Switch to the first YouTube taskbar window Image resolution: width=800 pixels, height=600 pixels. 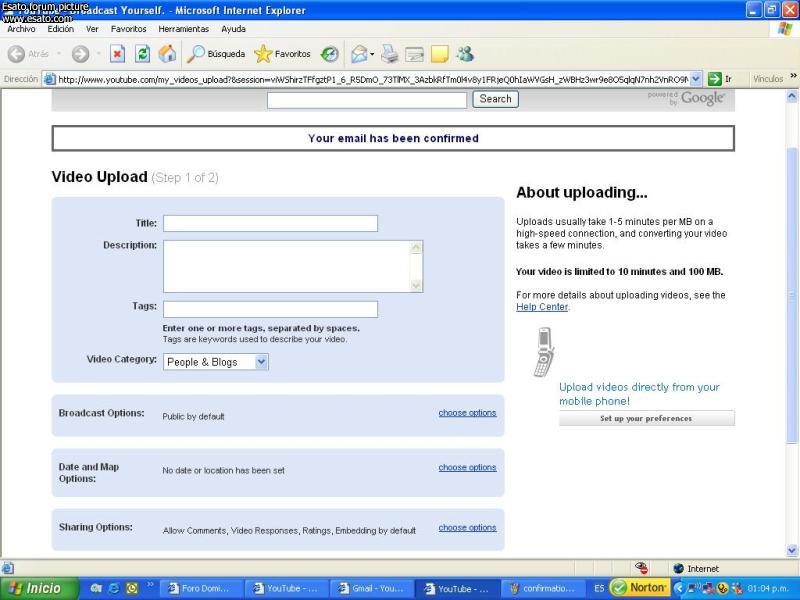pyautogui.click(x=286, y=588)
